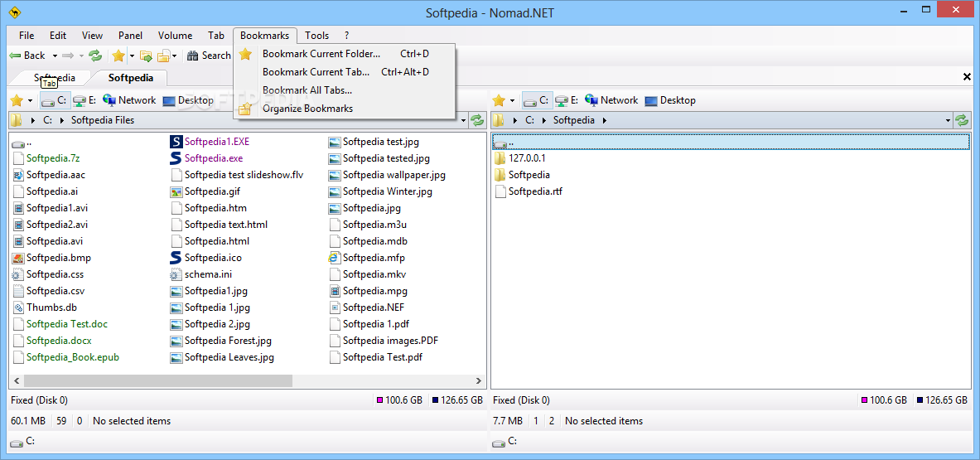Image resolution: width=980 pixels, height=460 pixels.
Task: Select Softpedia.rtf in the right panel
Action: [x=529, y=191]
